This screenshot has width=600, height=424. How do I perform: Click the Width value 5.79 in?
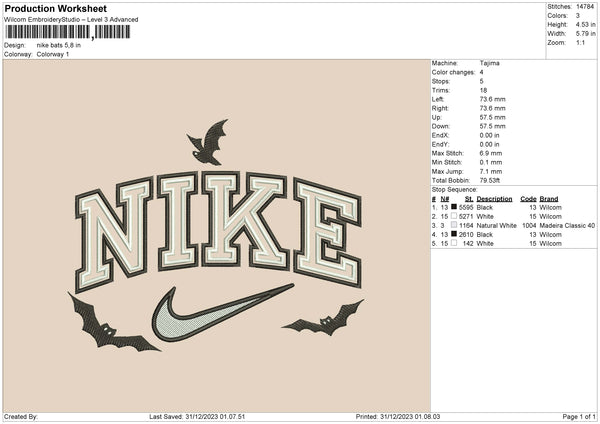[585, 34]
